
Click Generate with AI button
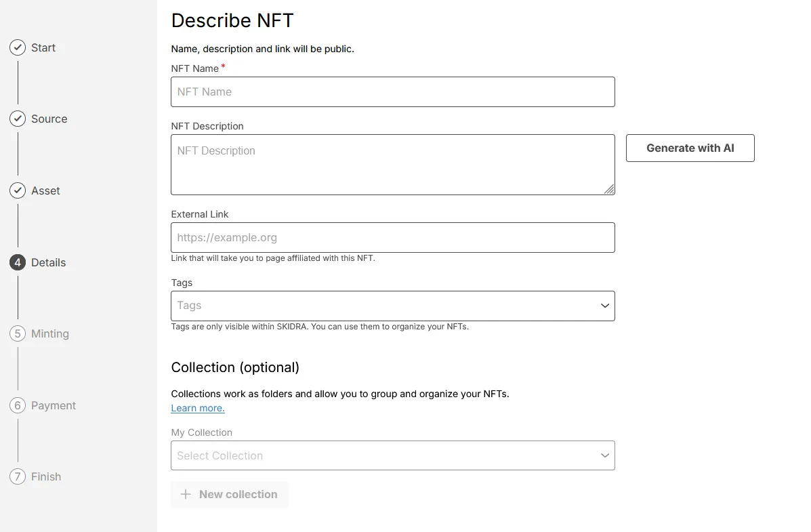coord(690,148)
